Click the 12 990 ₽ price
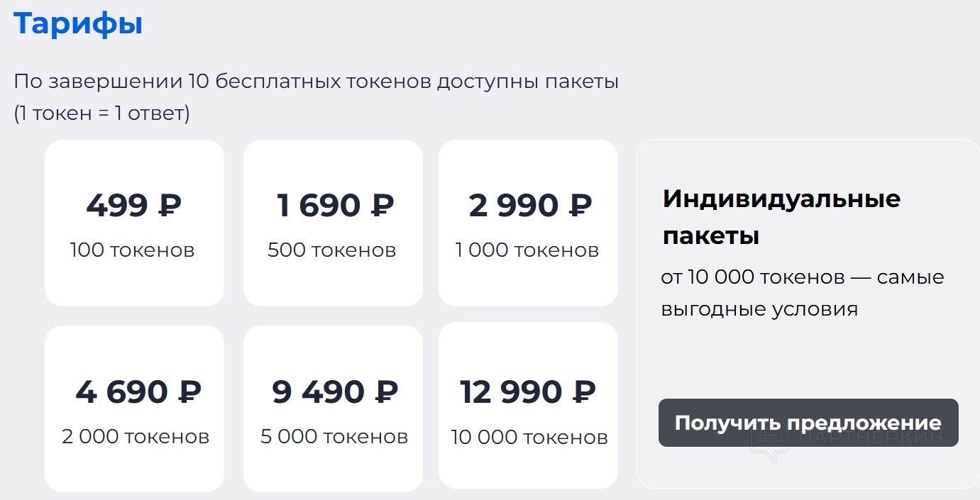The image size is (980, 500). (x=528, y=391)
